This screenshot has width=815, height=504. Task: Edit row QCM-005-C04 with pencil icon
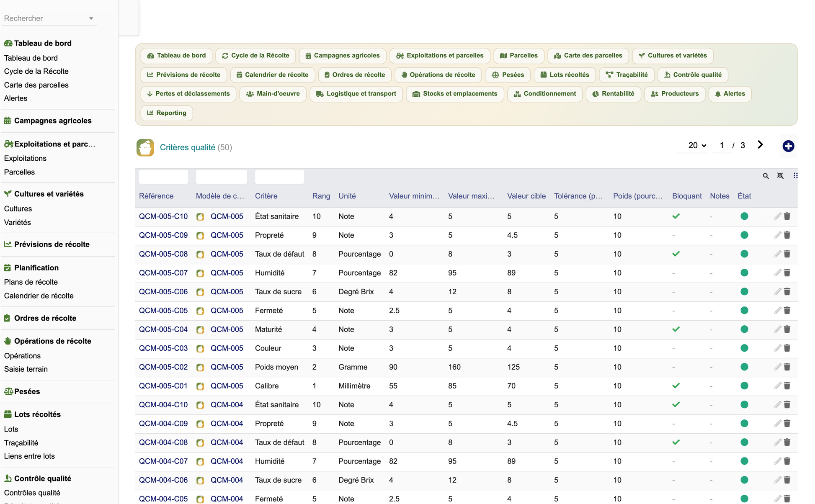click(777, 329)
